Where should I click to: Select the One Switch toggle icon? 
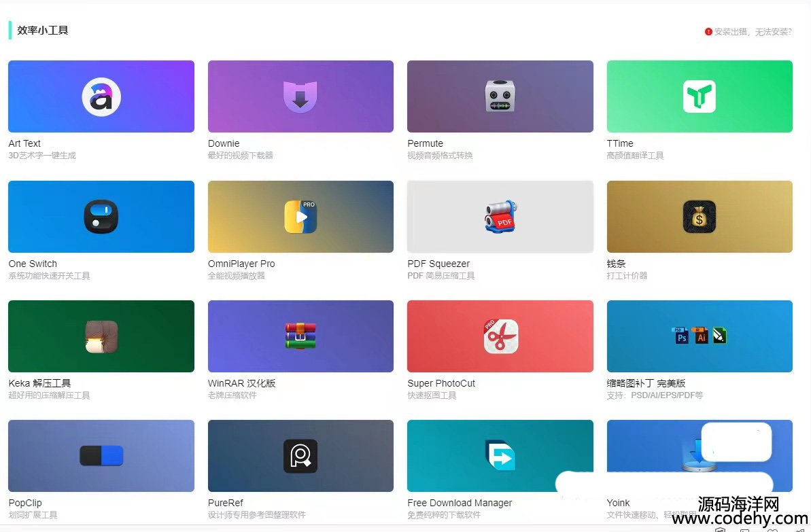(101, 217)
